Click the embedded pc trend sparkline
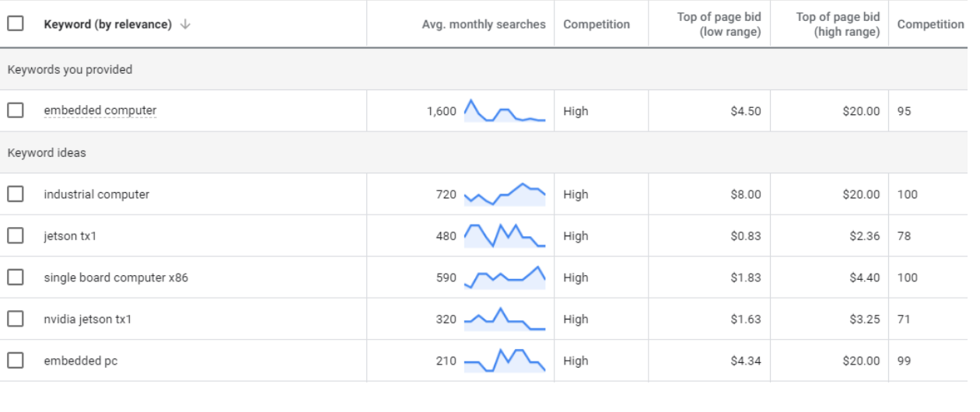The image size is (980, 412). [x=505, y=361]
